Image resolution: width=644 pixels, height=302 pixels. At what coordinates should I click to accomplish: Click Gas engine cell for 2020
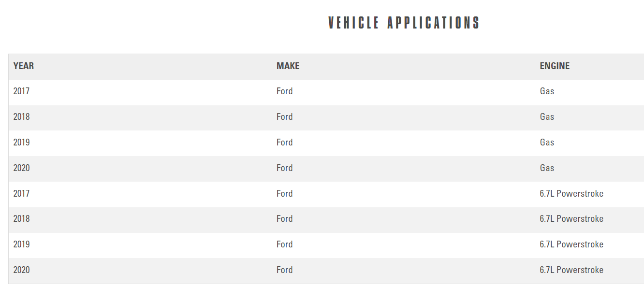pos(547,168)
